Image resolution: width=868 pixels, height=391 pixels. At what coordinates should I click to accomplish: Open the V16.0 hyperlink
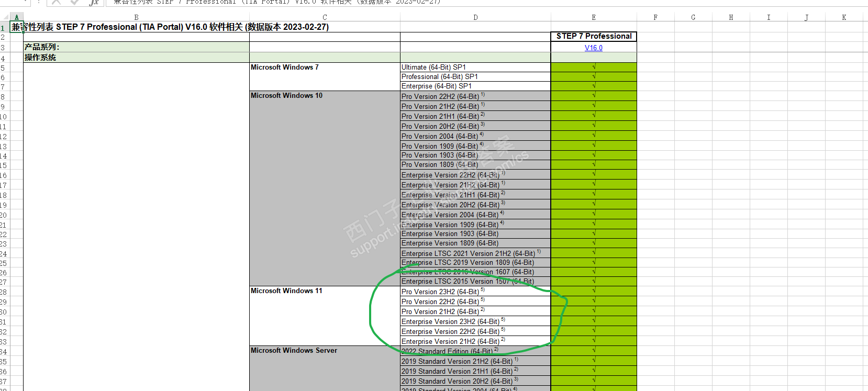click(594, 48)
